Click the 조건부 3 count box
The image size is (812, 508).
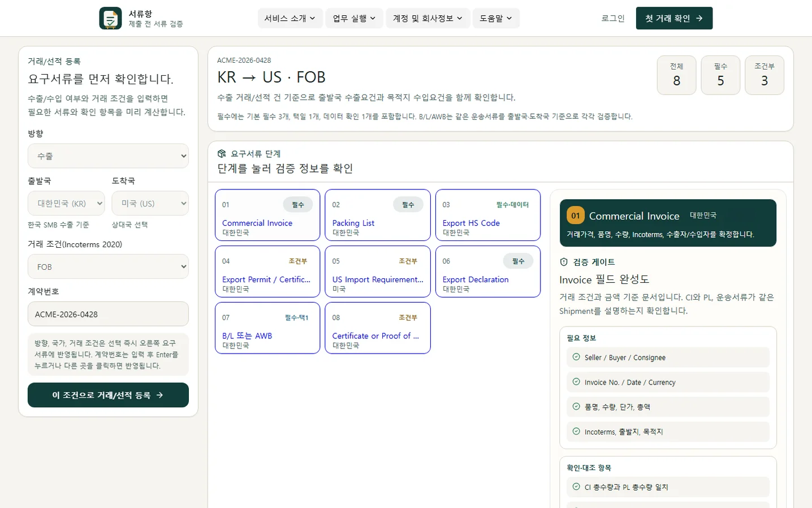(765, 75)
